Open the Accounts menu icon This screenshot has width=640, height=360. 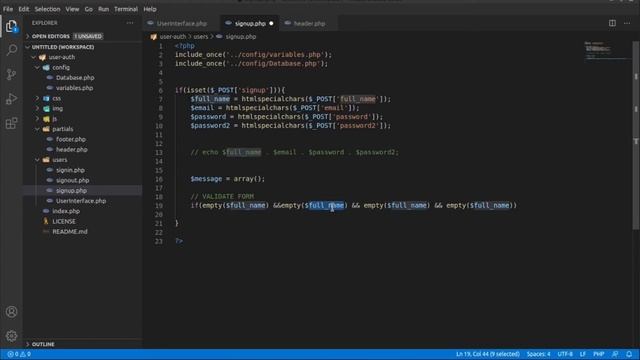tap(11, 312)
